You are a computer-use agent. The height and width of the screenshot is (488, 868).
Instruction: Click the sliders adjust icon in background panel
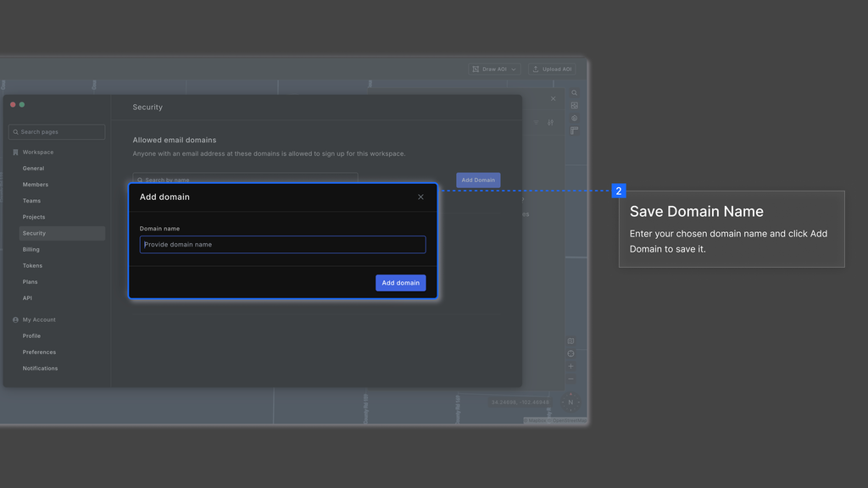tap(550, 123)
